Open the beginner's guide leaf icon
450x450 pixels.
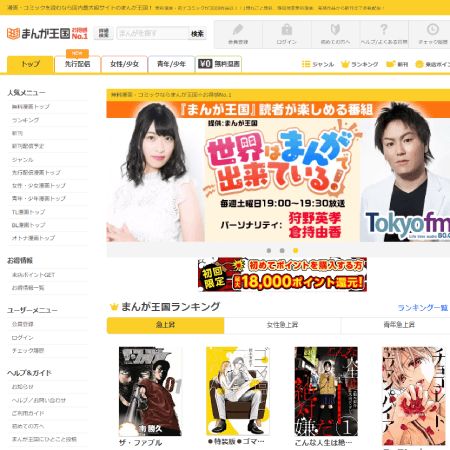(x=335, y=30)
